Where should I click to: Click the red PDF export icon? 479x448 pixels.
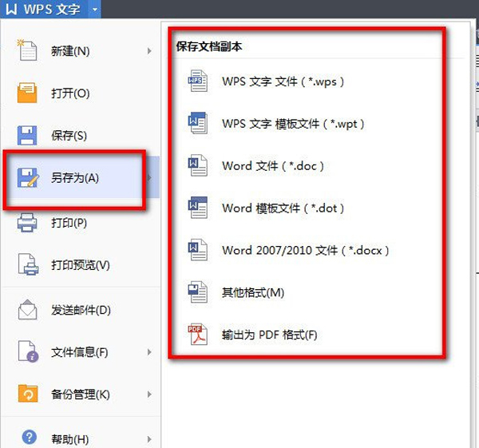coord(197,335)
